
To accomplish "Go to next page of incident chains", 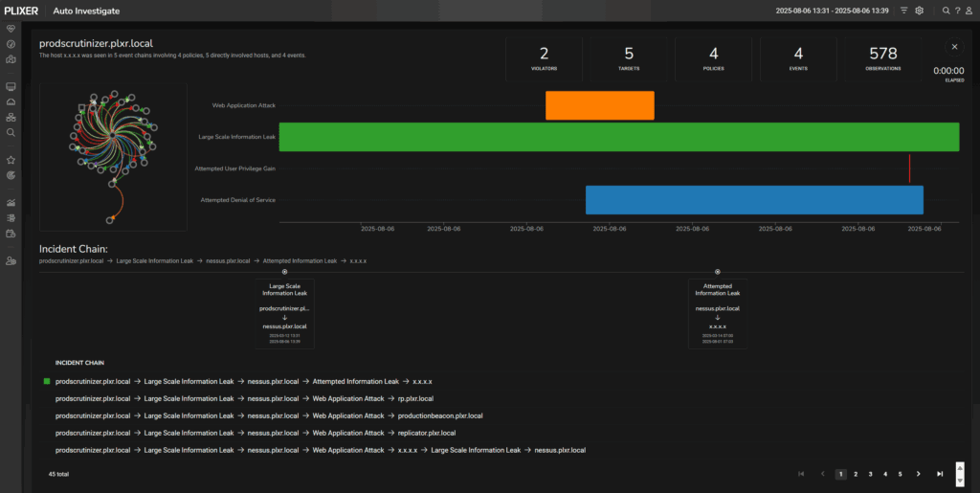I will click(918, 474).
